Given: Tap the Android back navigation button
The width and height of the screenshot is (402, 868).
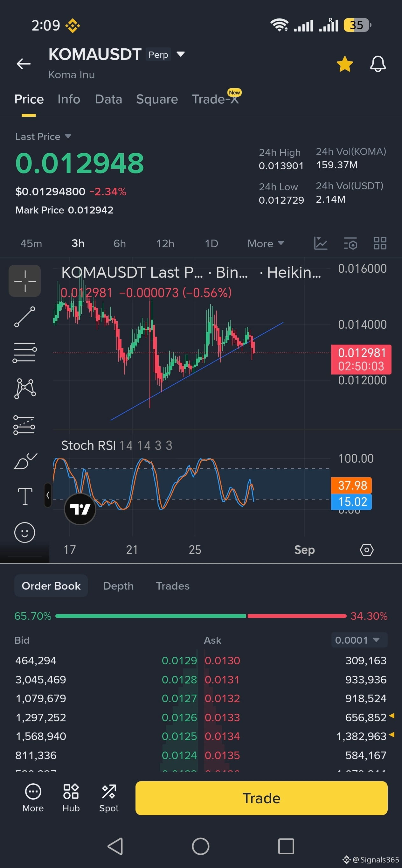Looking at the screenshot, I should pyautogui.click(x=115, y=846).
